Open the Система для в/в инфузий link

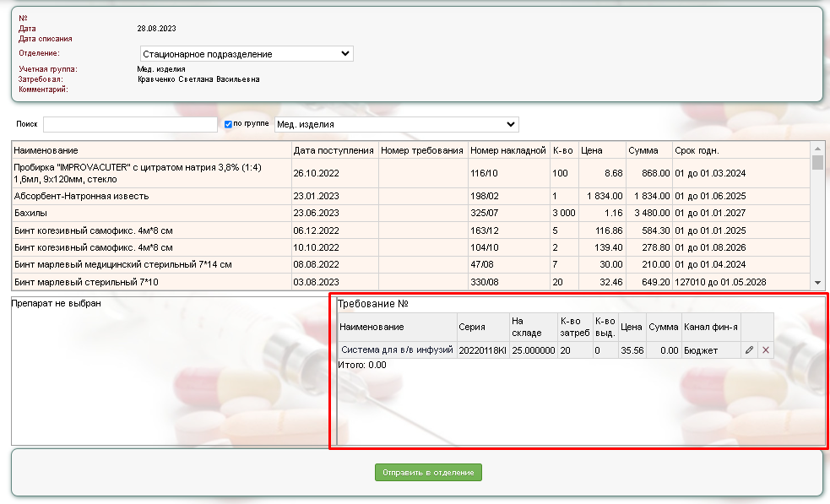(397, 350)
